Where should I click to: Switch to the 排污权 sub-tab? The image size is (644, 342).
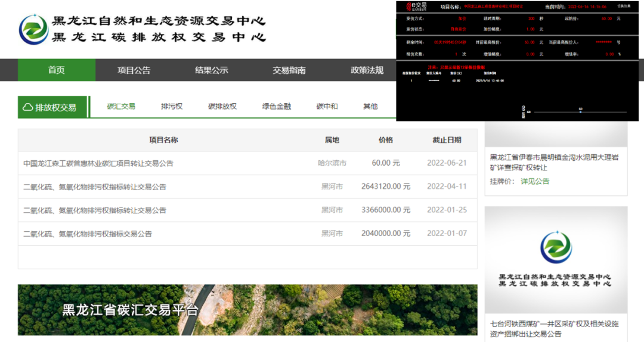172,106
